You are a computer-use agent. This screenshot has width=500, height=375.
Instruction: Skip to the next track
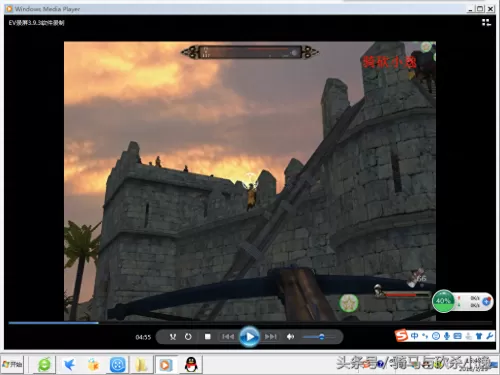coord(271,337)
